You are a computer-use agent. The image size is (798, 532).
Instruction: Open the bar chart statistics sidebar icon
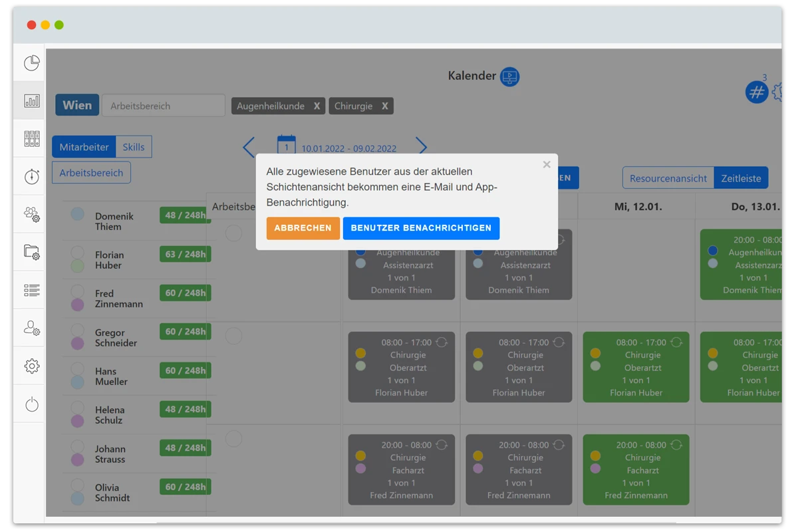point(31,101)
